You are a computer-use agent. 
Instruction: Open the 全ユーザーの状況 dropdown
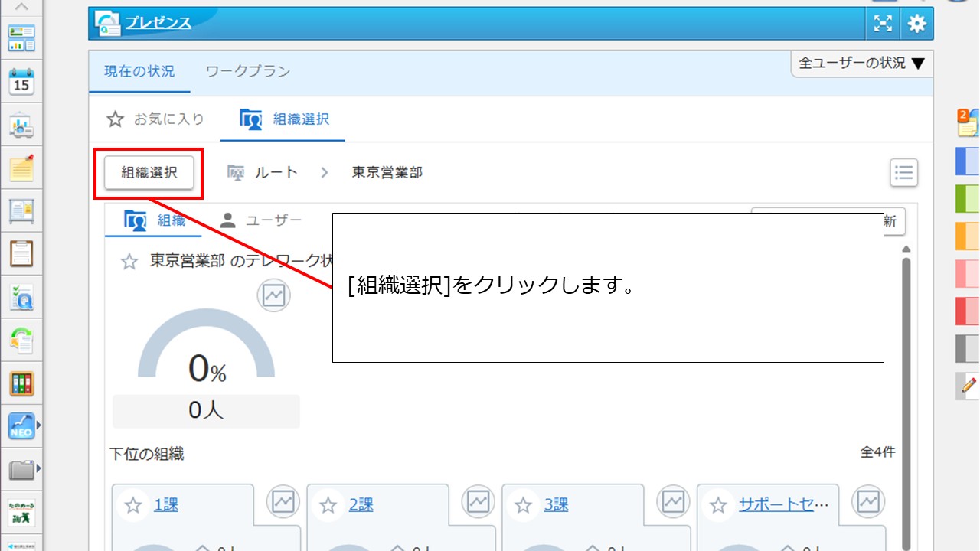point(862,64)
